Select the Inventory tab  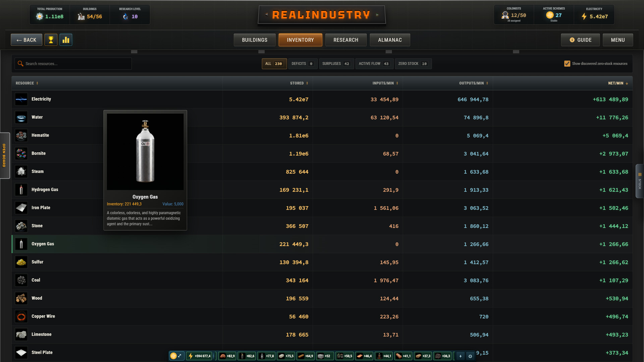(300, 40)
